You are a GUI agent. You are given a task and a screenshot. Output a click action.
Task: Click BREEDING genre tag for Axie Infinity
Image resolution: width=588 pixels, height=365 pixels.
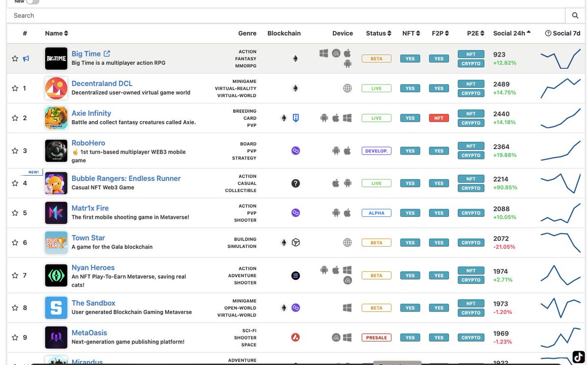245,111
